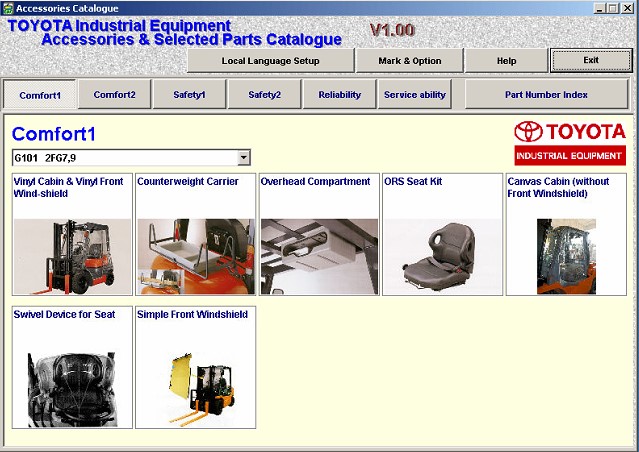Click the Help button
639x452 pixels.
506,61
